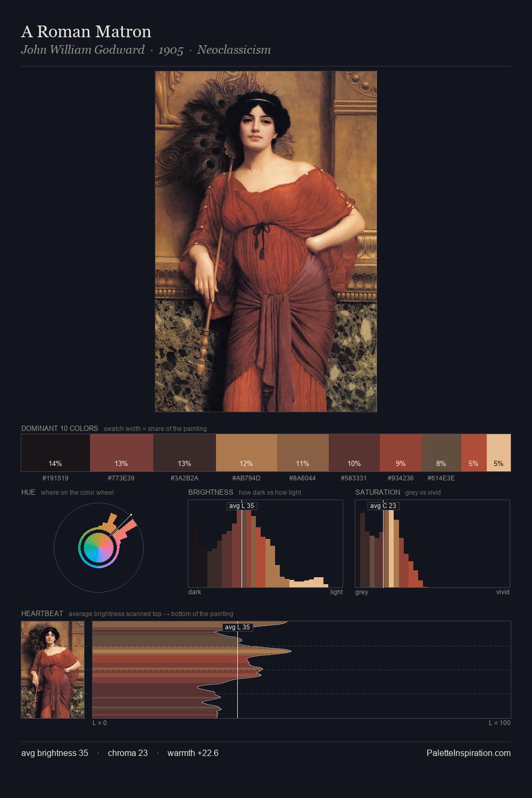Select the #3A2B2A swatch
Screen dimensions: 532x798
pyautogui.click(x=185, y=453)
